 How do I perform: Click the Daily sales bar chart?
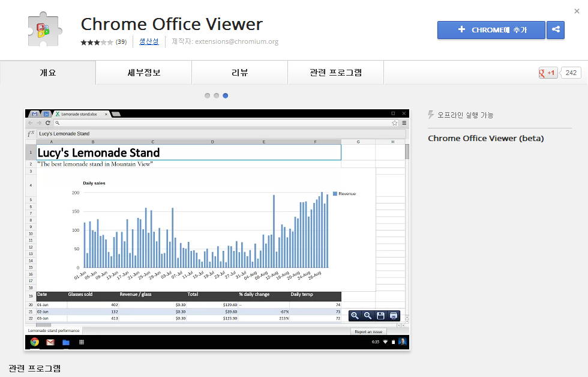tap(206, 229)
